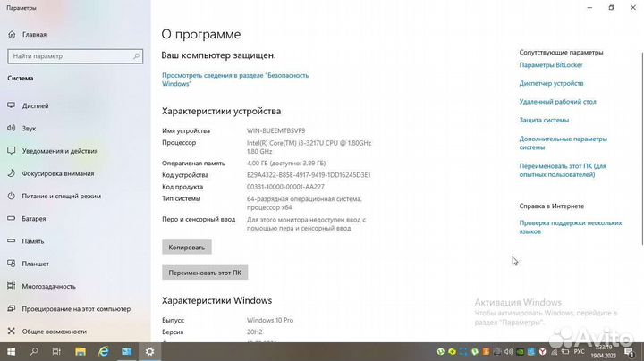This screenshot has height=361, width=644.
Task: Click the Характеристики Windows heading
Action: point(216,300)
